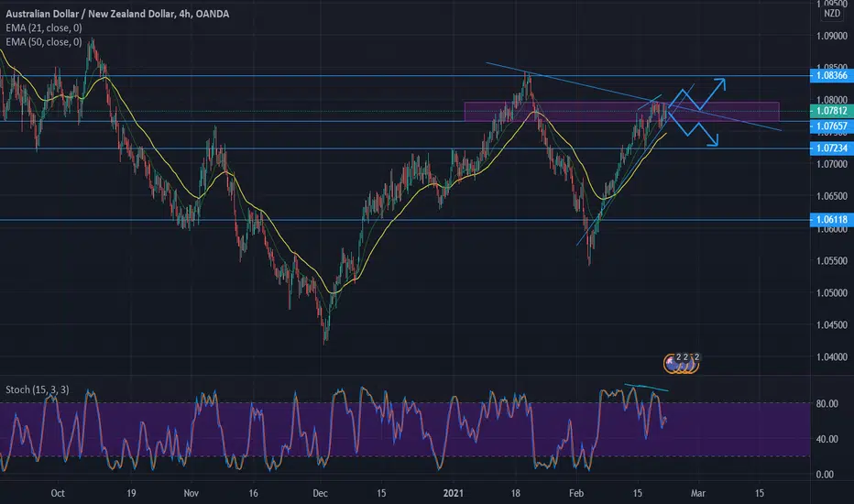Click the 1.06500 price axis value

[x=832, y=196]
